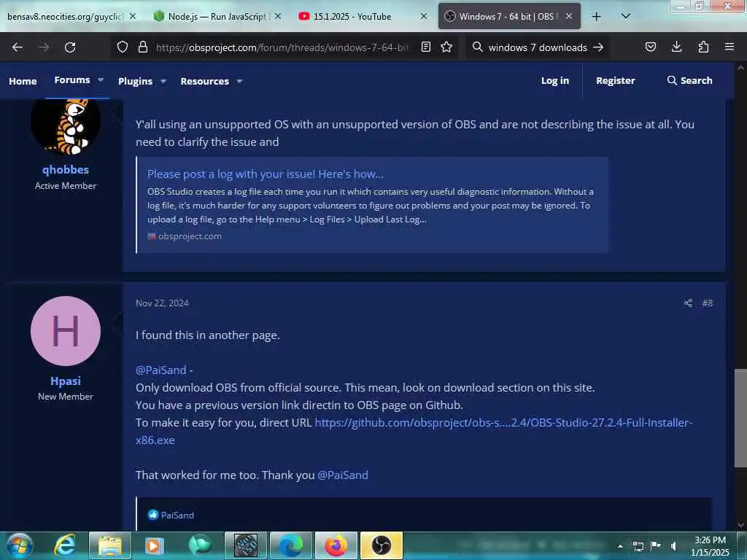Expand the Plugins dropdown arrow
Image resolution: width=747 pixels, height=560 pixels.
tap(163, 82)
